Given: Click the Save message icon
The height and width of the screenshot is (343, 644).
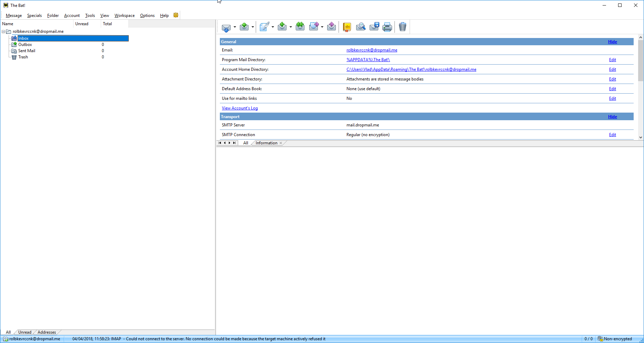Looking at the screenshot, I should (x=374, y=27).
